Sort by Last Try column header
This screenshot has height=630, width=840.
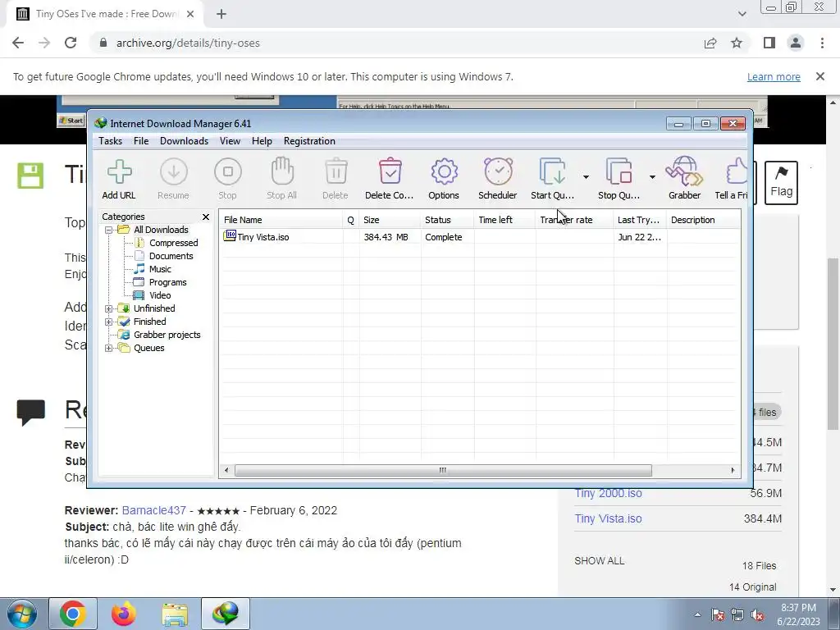(640, 220)
